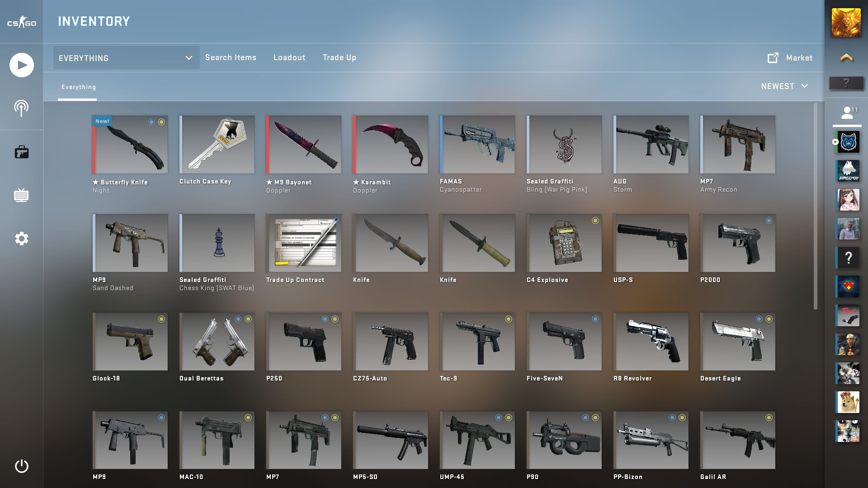Select the Karambit Doppler item
Screen dimensions: 868x488
click(x=390, y=145)
